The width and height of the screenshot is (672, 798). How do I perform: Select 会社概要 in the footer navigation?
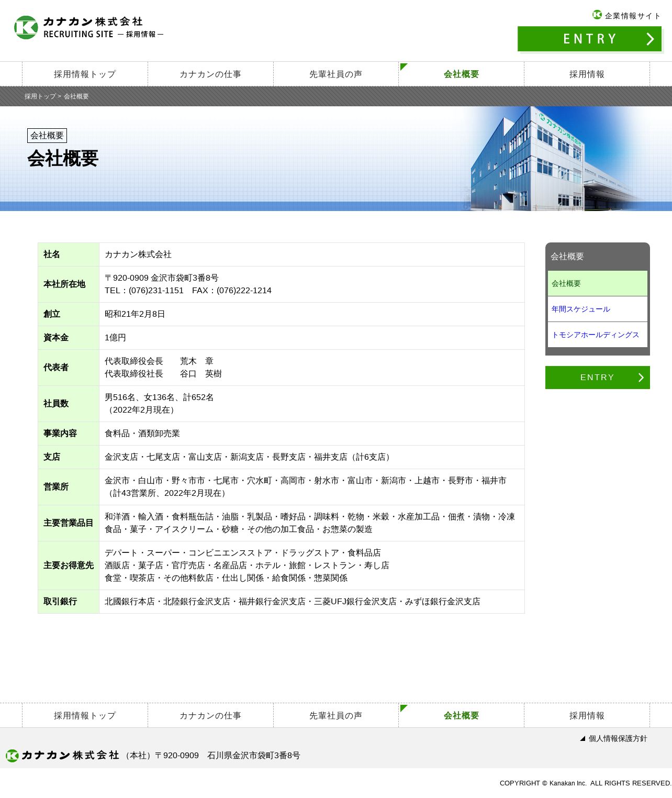tap(461, 716)
